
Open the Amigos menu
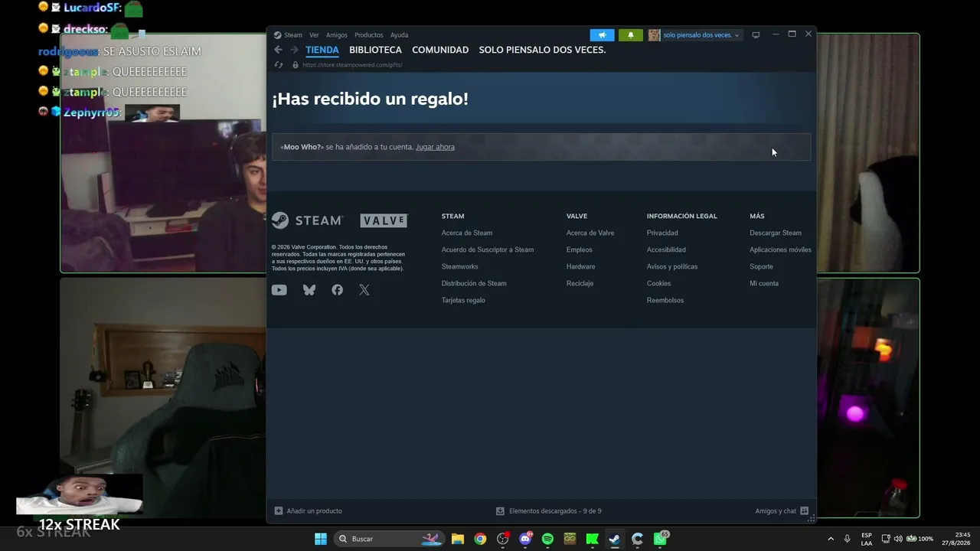pos(337,35)
